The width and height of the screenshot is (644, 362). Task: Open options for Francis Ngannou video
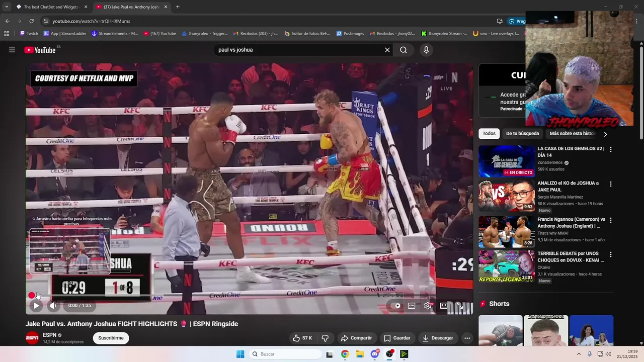611,220
